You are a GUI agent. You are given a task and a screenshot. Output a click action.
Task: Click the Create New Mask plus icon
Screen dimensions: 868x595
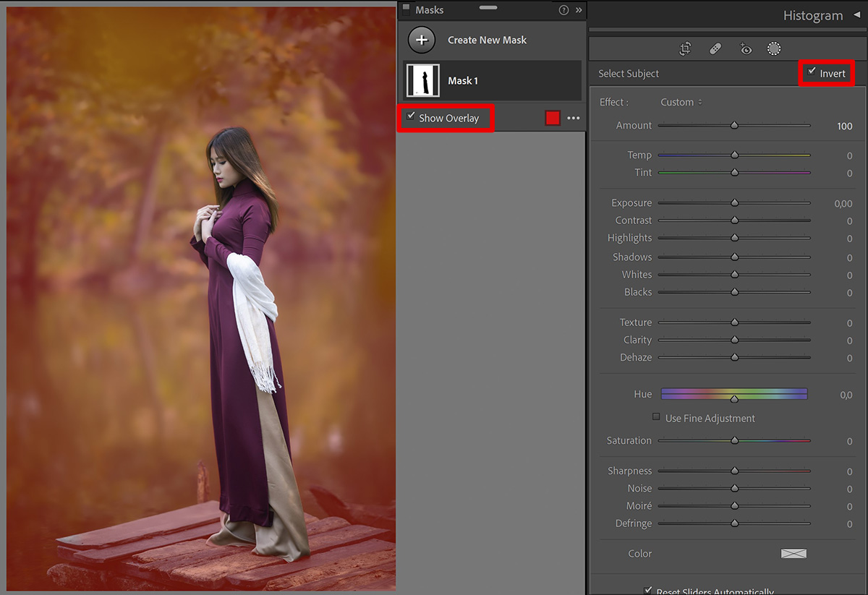(421, 40)
